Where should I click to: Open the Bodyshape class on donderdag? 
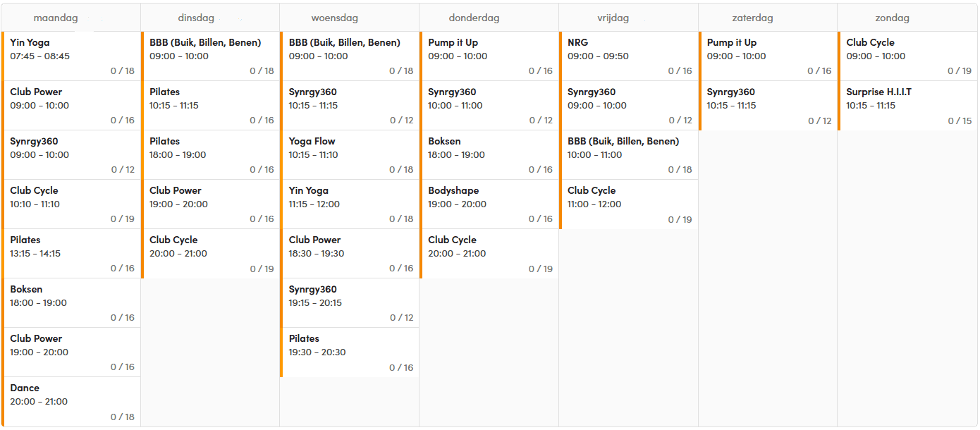(x=490, y=204)
